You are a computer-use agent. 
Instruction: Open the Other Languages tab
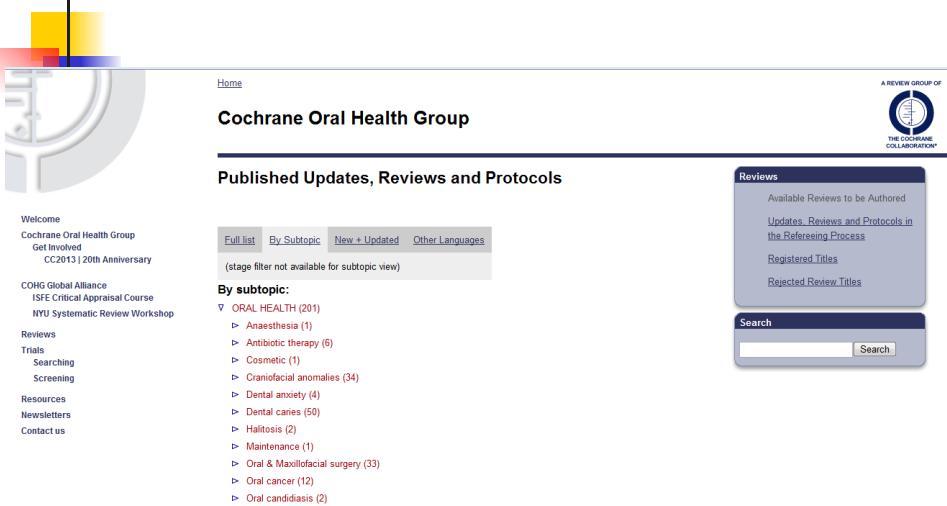click(449, 240)
